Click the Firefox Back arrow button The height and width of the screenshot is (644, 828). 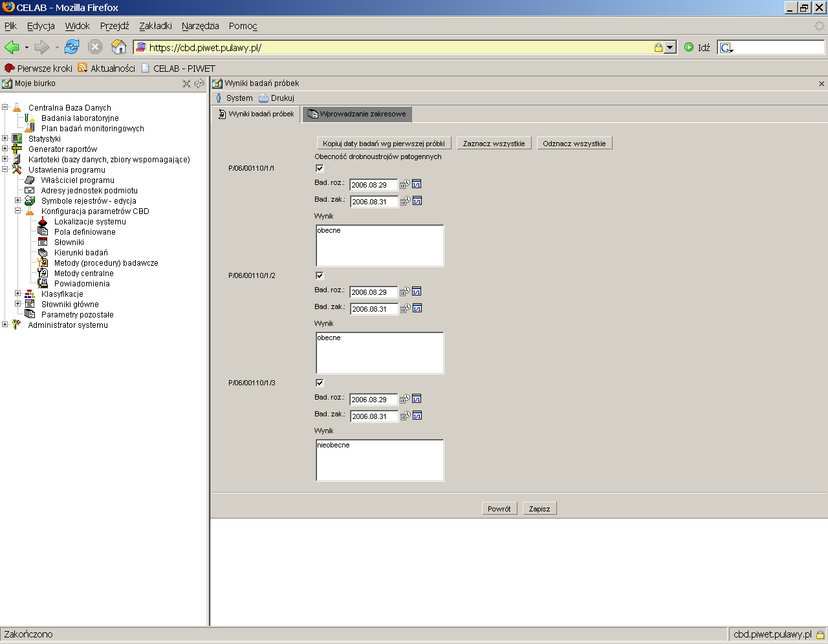12,47
